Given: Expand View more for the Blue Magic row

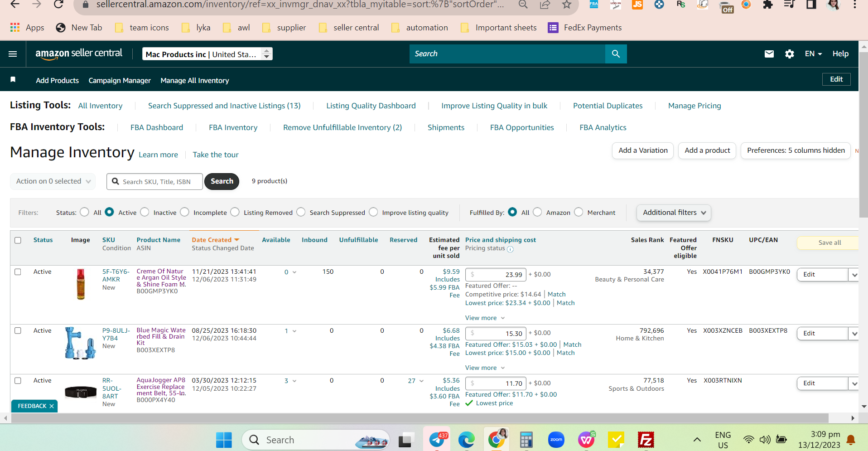Looking at the screenshot, I should 485,368.
